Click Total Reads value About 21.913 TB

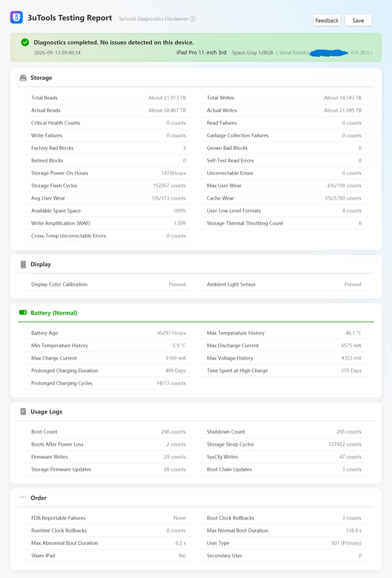(167, 98)
